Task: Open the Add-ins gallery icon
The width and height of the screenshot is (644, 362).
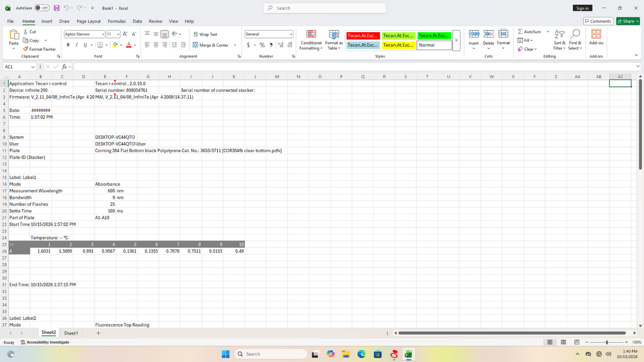Action: [x=596, y=34]
